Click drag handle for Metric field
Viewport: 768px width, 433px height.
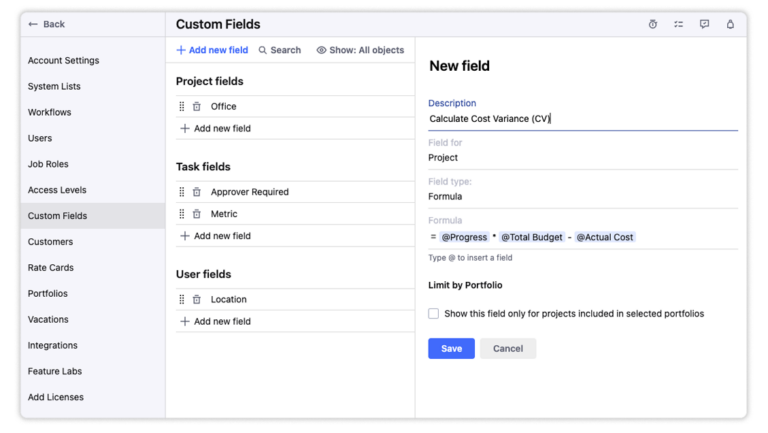coord(182,214)
